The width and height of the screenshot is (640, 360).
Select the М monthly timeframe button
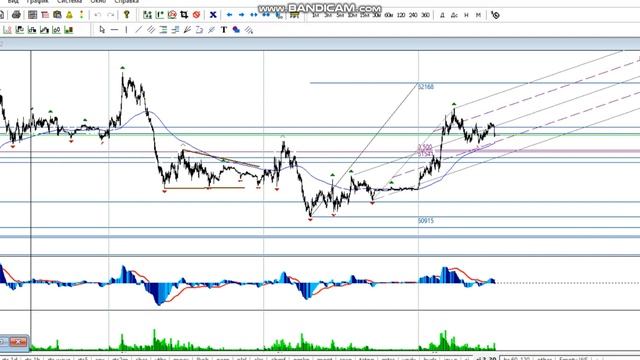478,15
